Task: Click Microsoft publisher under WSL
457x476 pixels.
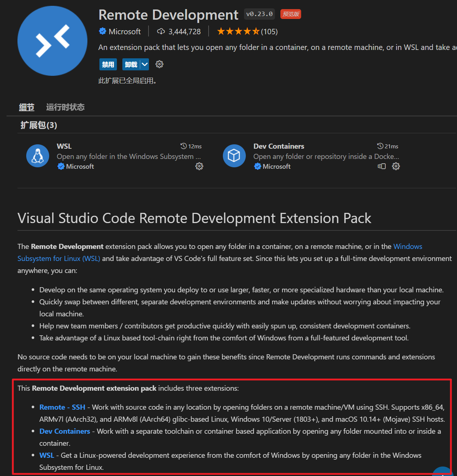Action: coord(80,167)
